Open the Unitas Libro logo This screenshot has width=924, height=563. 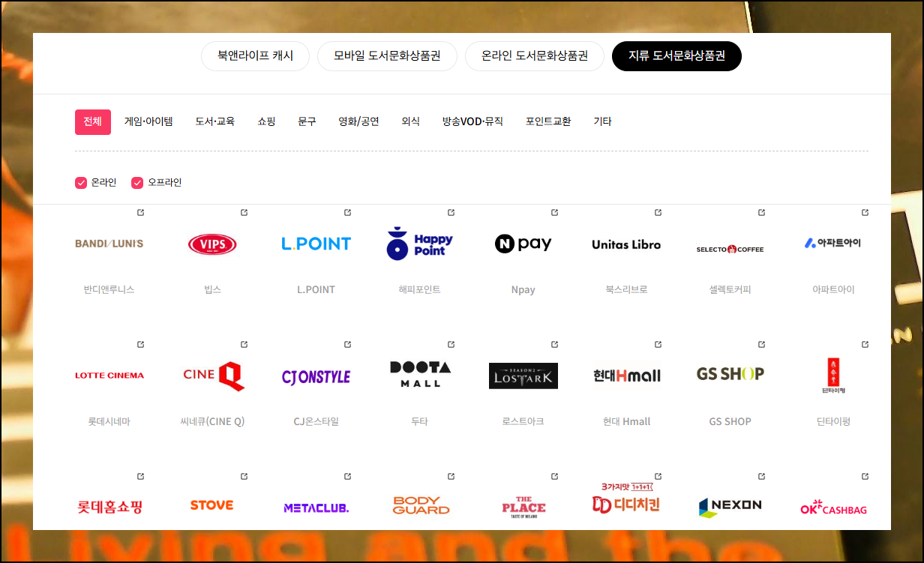pyautogui.click(x=626, y=244)
